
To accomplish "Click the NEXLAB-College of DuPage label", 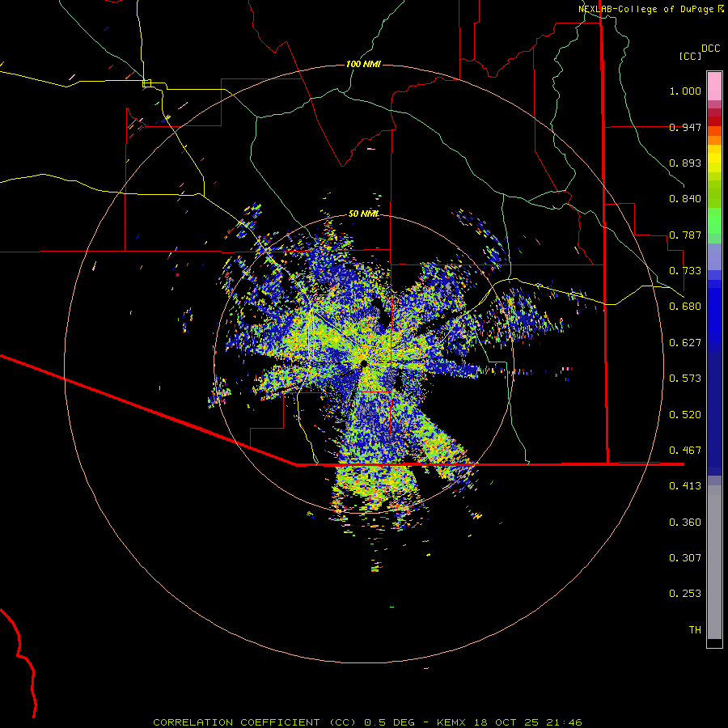I will click(645, 9).
